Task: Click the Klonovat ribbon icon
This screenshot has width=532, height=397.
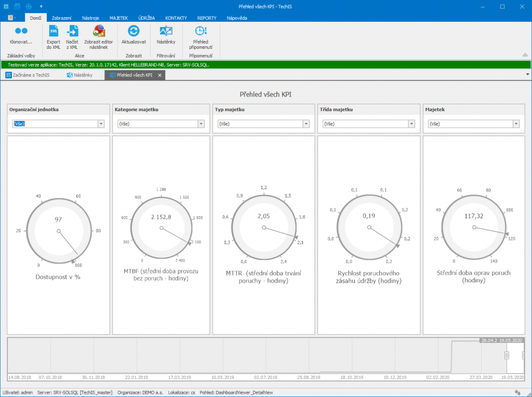Action: click(21, 31)
